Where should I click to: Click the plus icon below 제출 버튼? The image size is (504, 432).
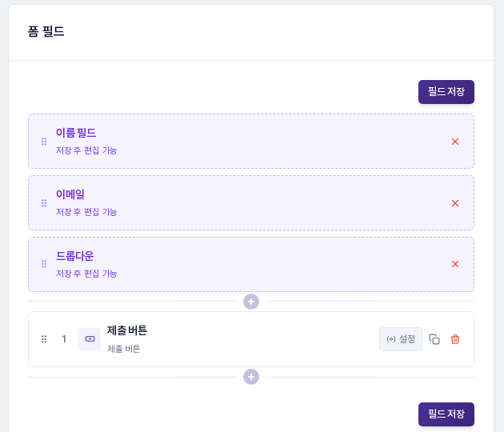(251, 377)
